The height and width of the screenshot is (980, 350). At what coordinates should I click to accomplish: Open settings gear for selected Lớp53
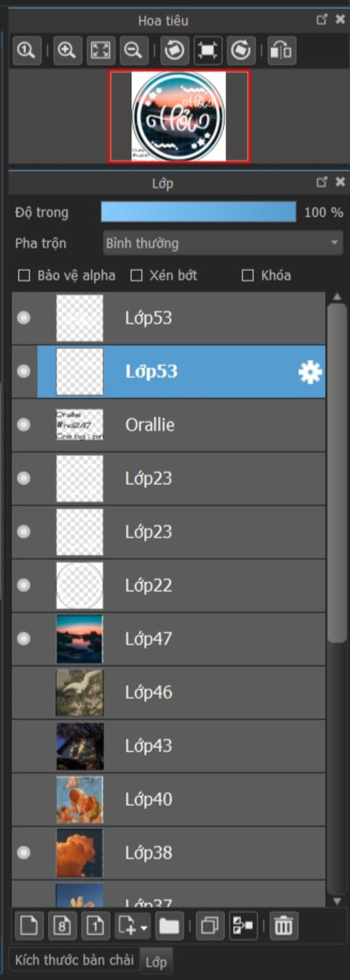[310, 372]
